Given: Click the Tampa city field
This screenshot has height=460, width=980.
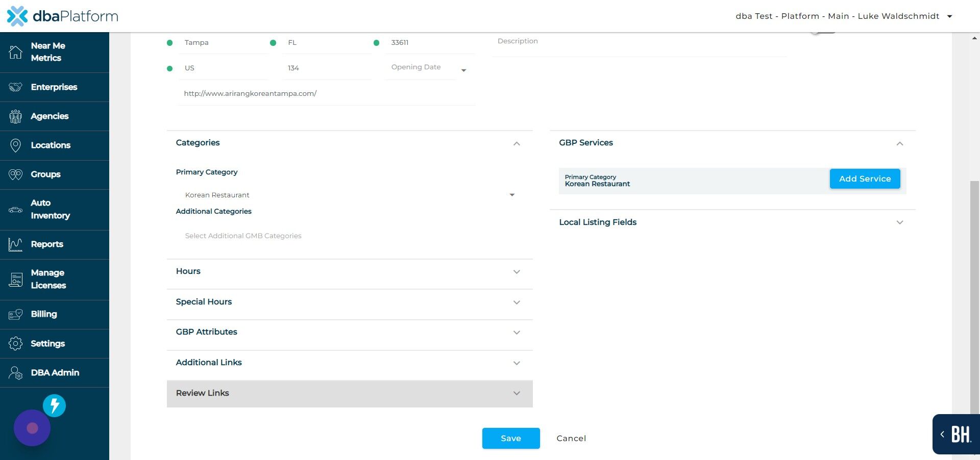Looking at the screenshot, I should tap(223, 43).
